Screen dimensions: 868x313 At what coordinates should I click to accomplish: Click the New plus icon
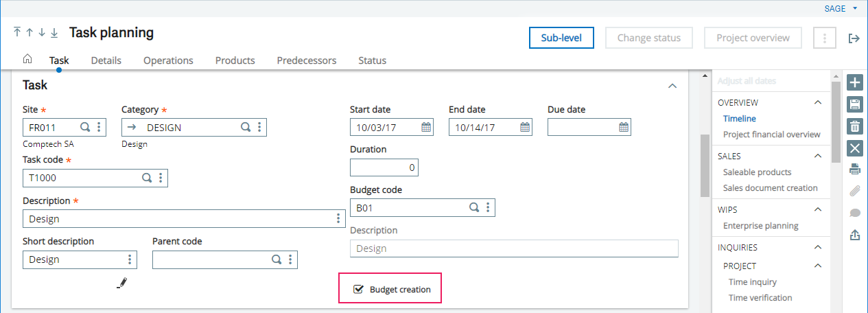[x=854, y=83]
